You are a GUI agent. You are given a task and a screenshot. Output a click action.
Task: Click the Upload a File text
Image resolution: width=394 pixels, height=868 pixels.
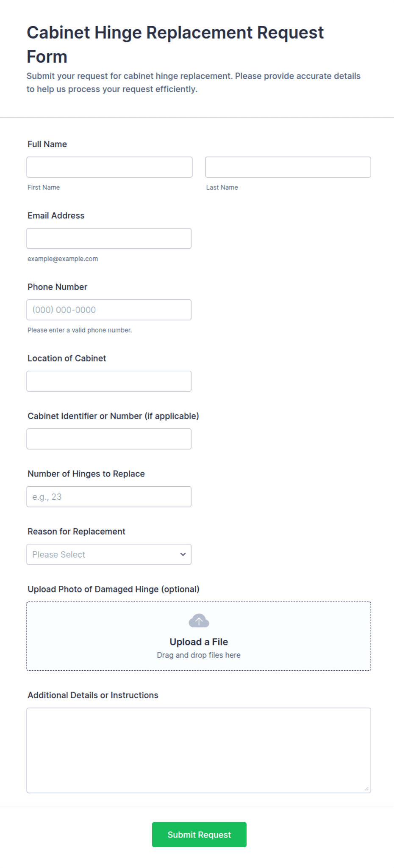pos(199,642)
